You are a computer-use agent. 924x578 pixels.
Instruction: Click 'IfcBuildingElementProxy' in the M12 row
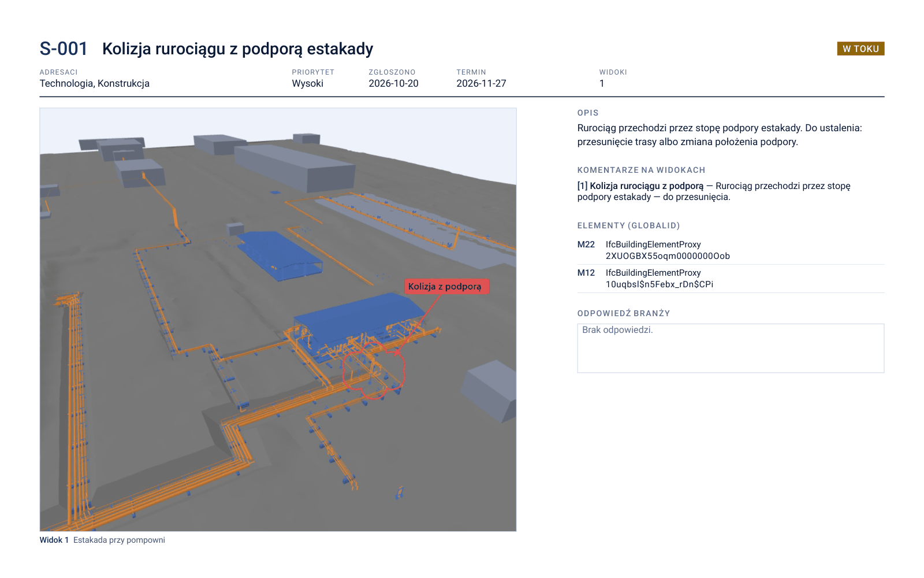[653, 273]
